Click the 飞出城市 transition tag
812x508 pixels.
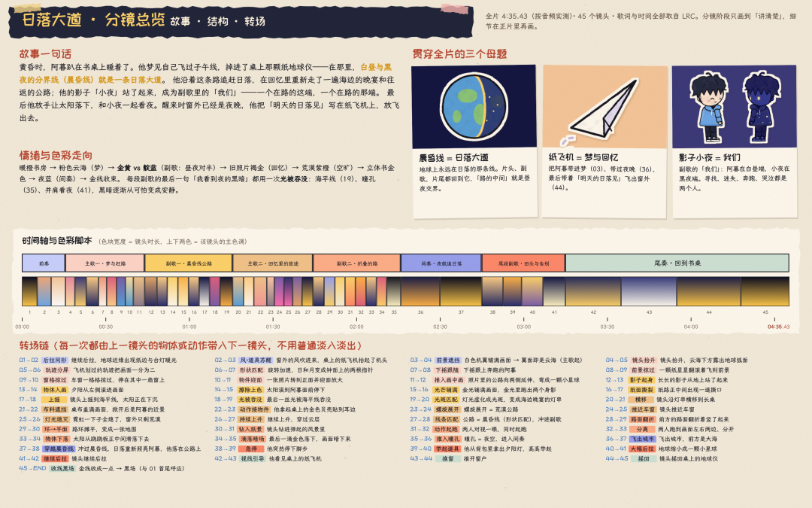[x=641, y=439]
